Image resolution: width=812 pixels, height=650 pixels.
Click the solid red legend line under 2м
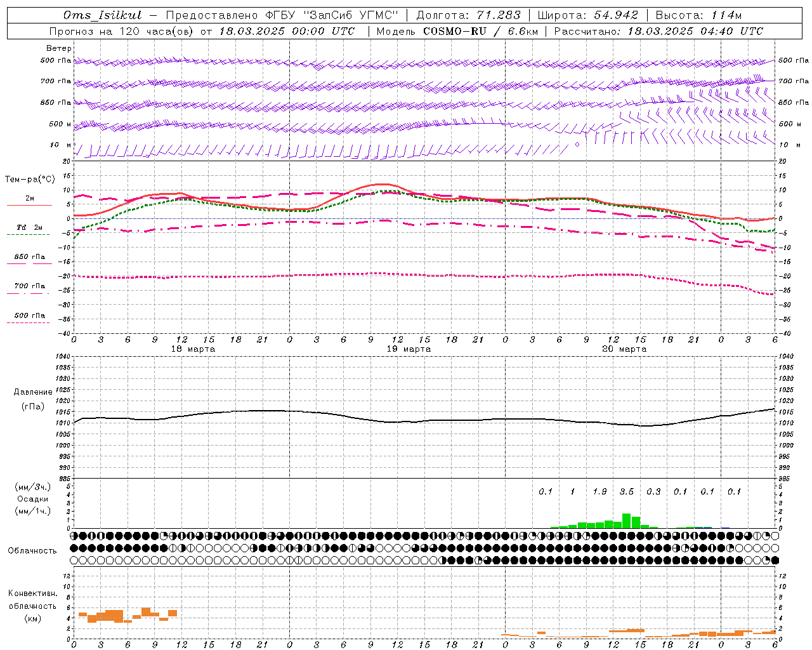pos(29,205)
